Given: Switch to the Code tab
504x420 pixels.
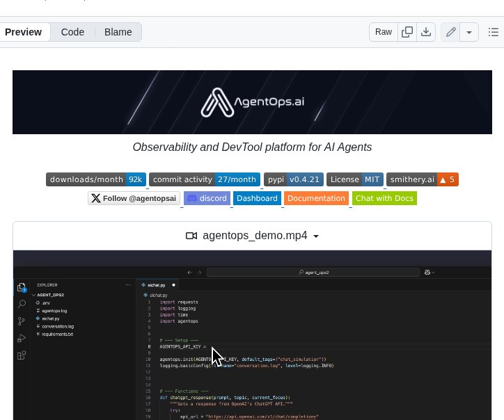Looking at the screenshot, I should [72, 32].
